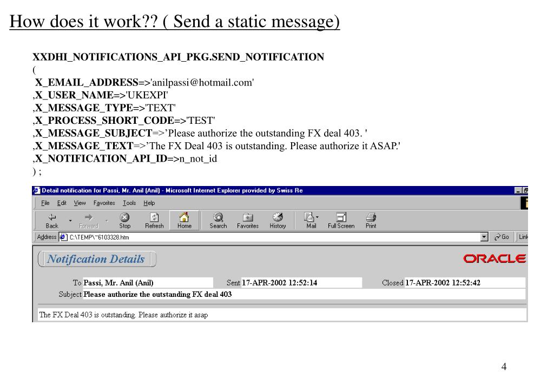The image size is (554, 392).
Task: Open the View menu
Action: 80,203
